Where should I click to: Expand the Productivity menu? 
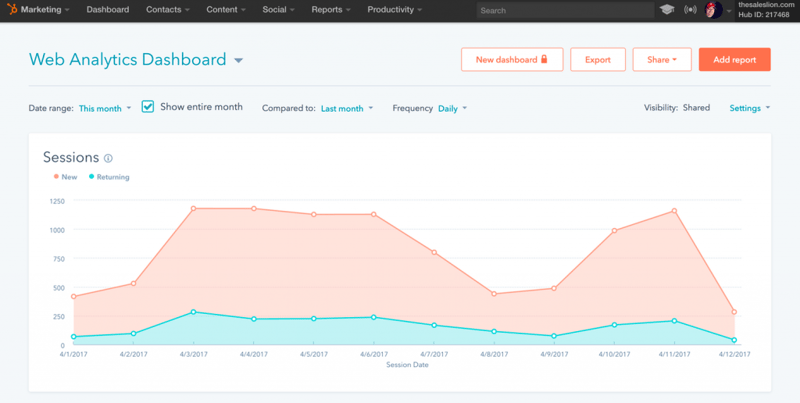pos(395,10)
